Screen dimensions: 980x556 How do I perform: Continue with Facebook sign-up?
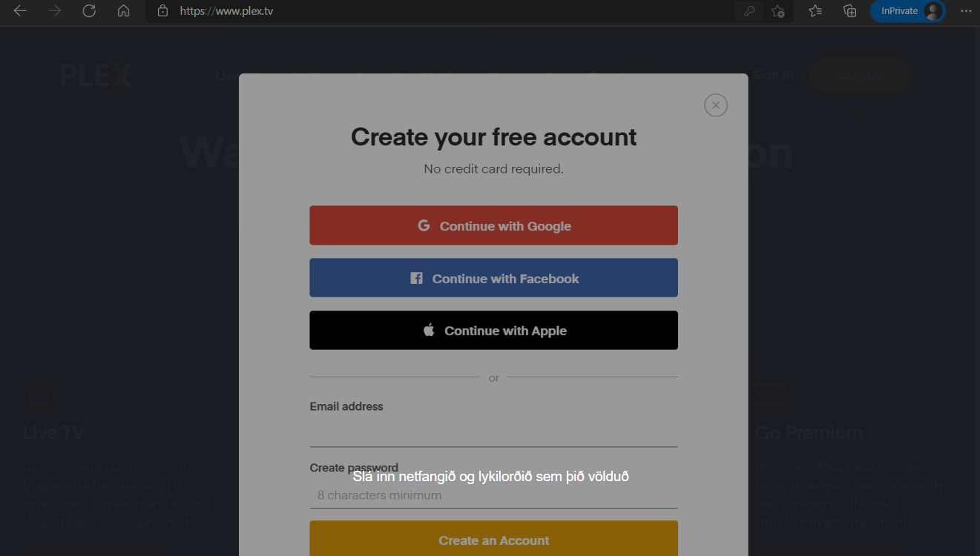tap(493, 278)
